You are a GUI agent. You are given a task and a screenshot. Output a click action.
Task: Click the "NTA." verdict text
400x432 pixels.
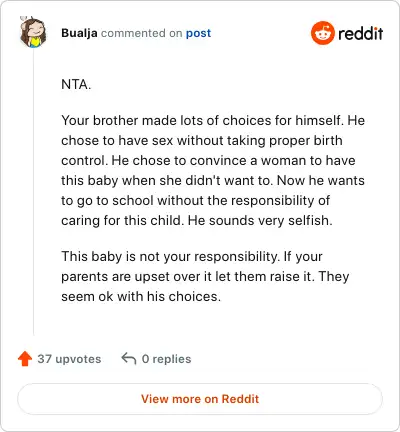point(76,84)
